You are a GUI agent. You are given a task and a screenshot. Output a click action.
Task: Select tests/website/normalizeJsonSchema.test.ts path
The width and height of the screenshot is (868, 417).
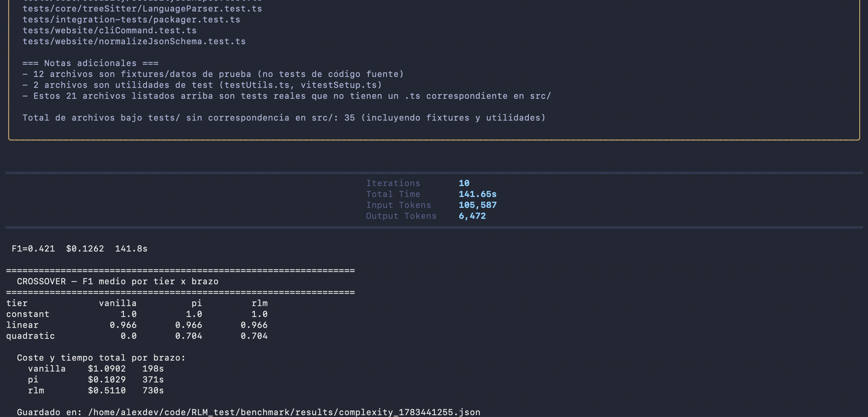click(134, 42)
